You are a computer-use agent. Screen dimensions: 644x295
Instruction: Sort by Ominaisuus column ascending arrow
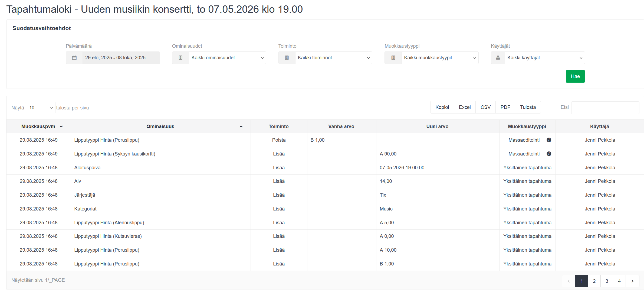coord(241,127)
